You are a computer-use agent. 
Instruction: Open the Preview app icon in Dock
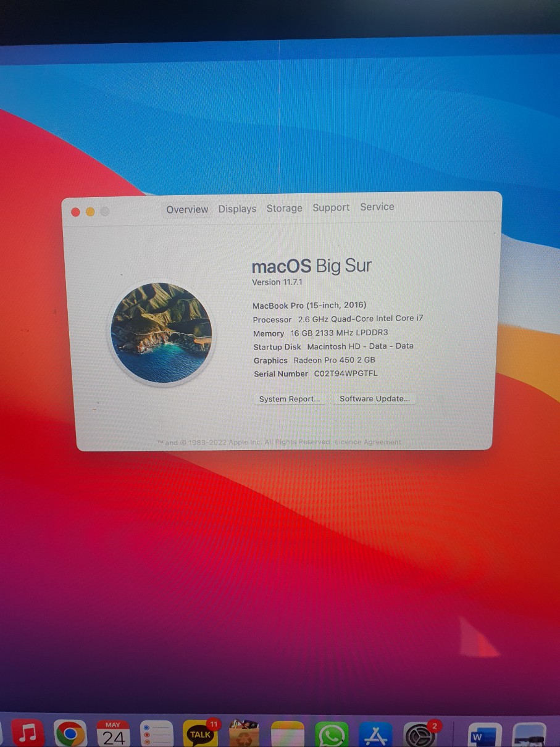(x=530, y=736)
